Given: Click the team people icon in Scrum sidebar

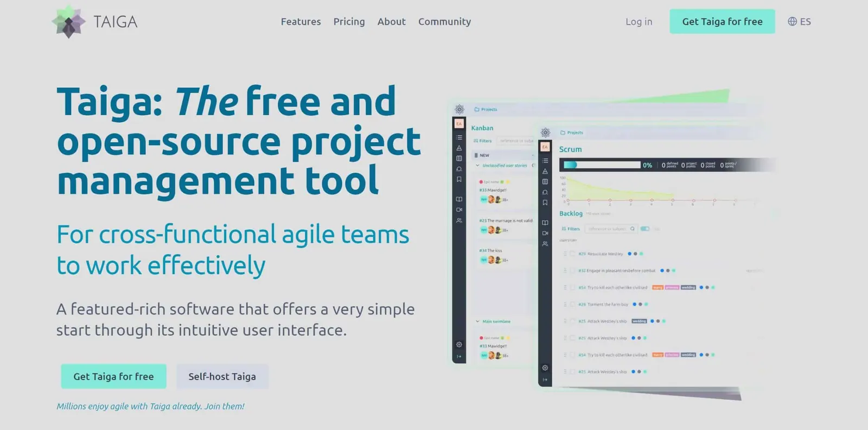Looking at the screenshot, I should (545, 244).
